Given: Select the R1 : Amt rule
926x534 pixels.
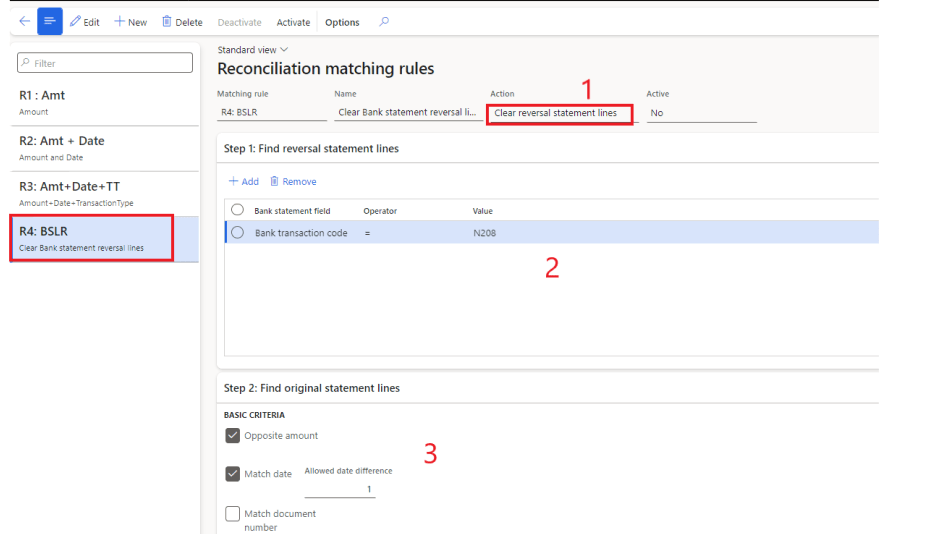Looking at the screenshot, I should tap(100, 102).
